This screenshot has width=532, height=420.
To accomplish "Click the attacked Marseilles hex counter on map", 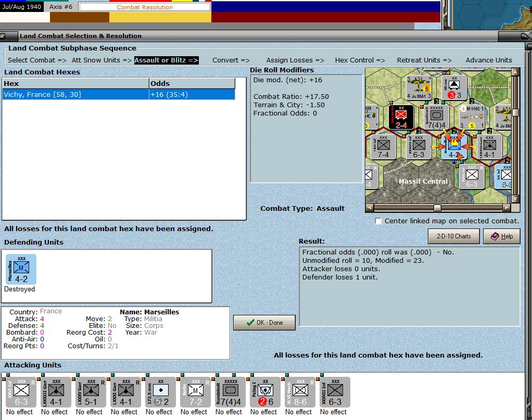I will [x=454, y=147].
